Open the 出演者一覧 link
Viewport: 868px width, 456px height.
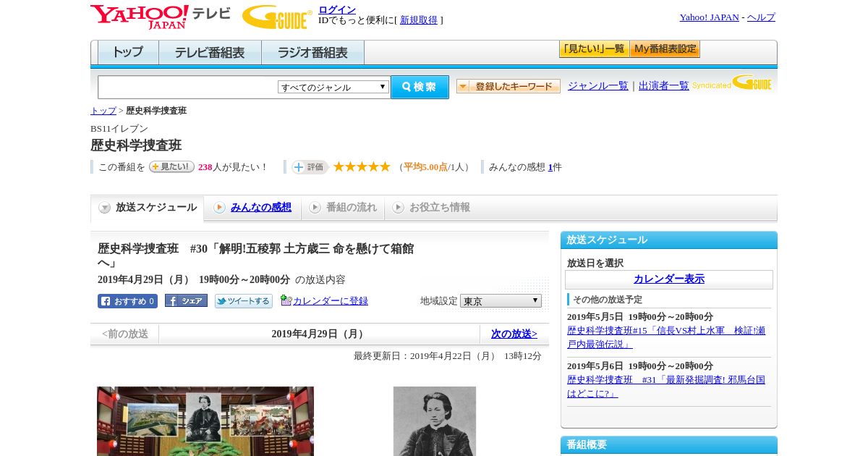click(664, 85)
